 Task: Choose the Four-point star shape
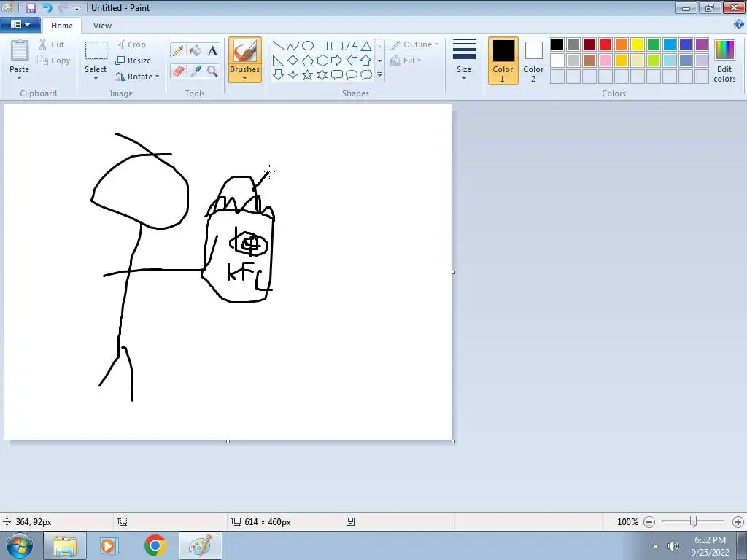(x=293, y=75)
